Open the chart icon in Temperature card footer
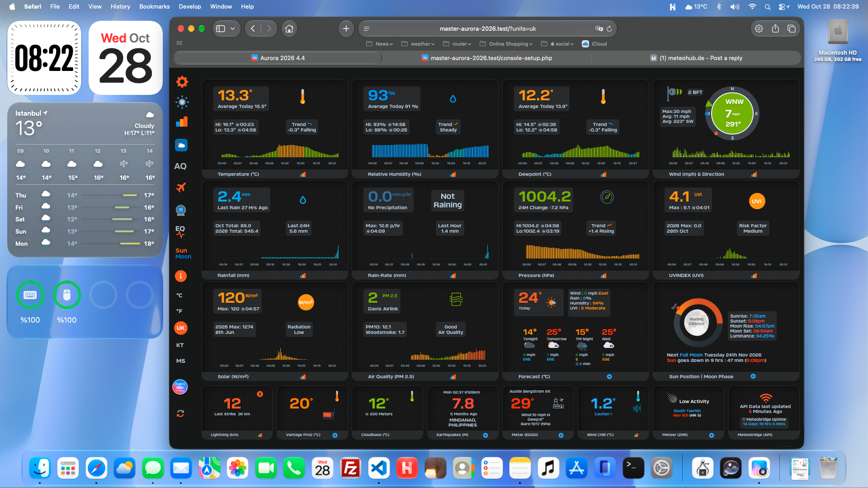The height and width of the screenshot is (488, 868). coord(303,174)
